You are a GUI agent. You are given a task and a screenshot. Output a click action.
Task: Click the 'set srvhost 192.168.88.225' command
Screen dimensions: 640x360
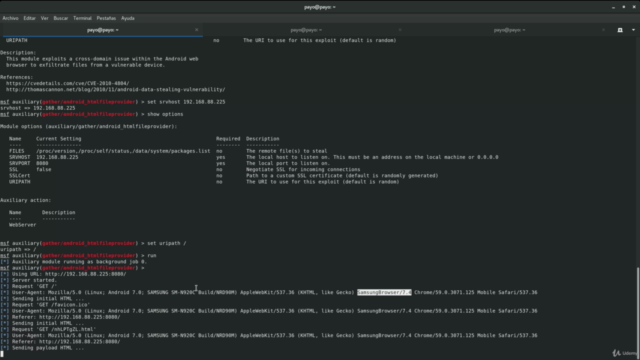[186, 102]
